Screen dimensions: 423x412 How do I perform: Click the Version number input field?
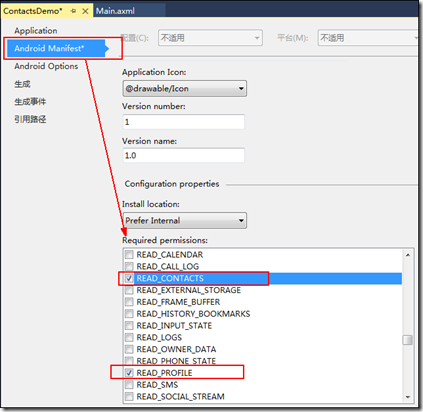click(x=184, y=122)
